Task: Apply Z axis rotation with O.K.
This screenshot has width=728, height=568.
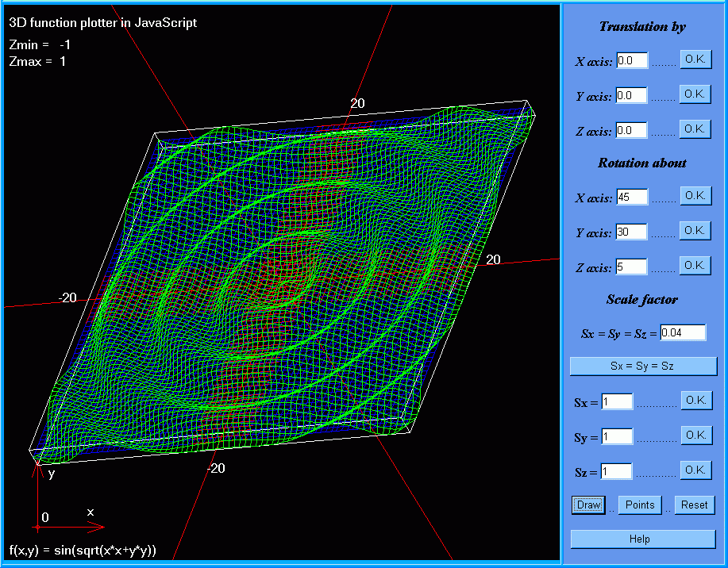Action: 695,265
